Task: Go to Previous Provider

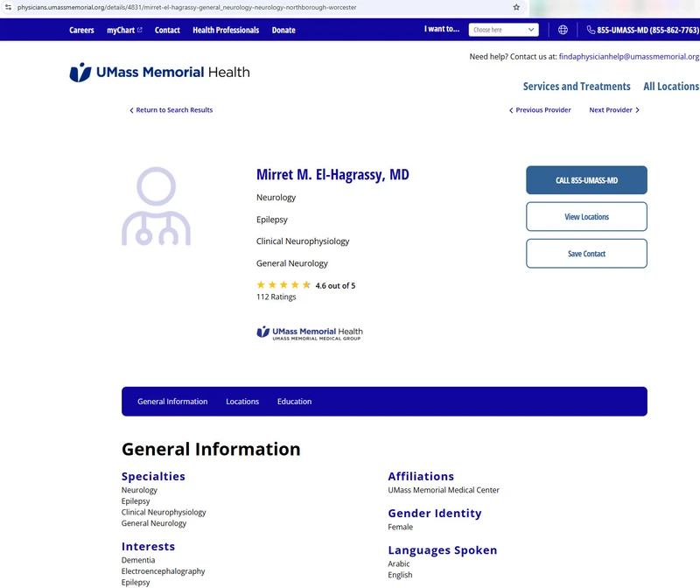Action: [x=540, y=110]
